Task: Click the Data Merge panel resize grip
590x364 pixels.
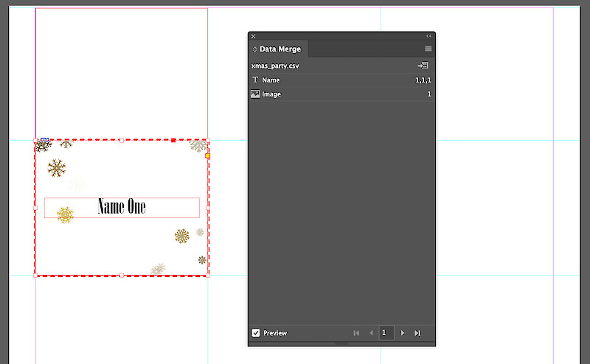Action: pyautogui.click(x=341, y=343)
